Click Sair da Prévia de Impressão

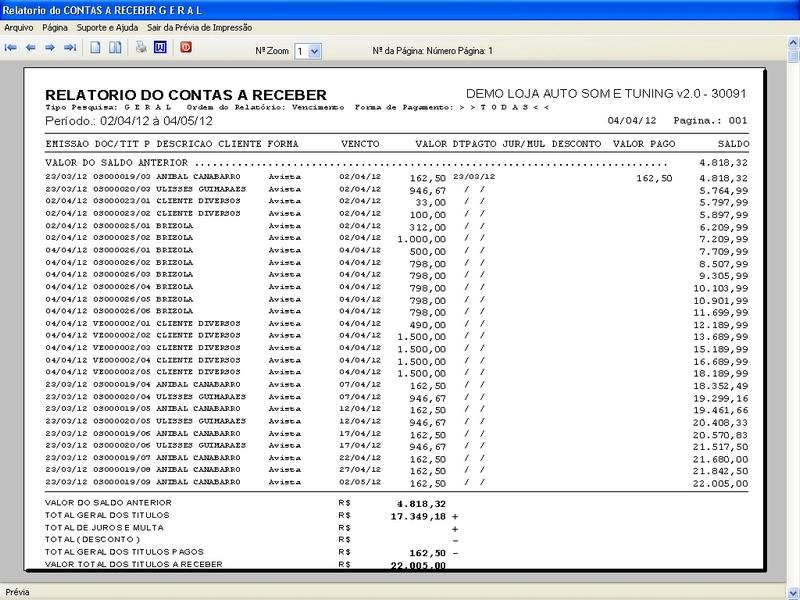tap(199, 28)
